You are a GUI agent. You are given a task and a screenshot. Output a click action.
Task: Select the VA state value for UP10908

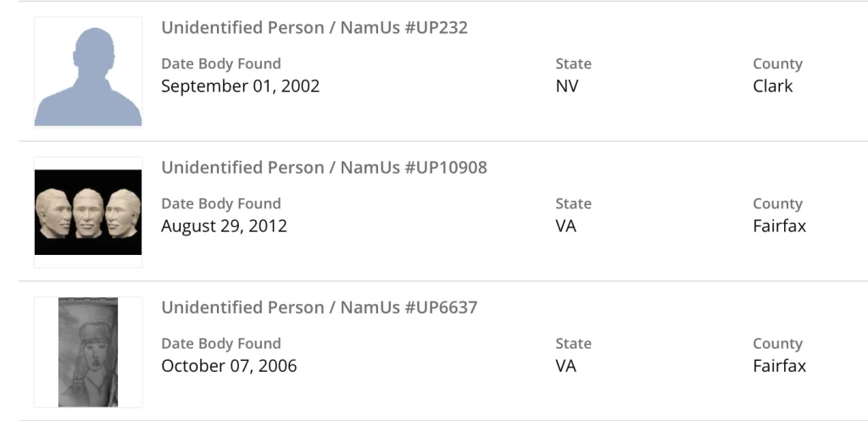coord(566,226)
